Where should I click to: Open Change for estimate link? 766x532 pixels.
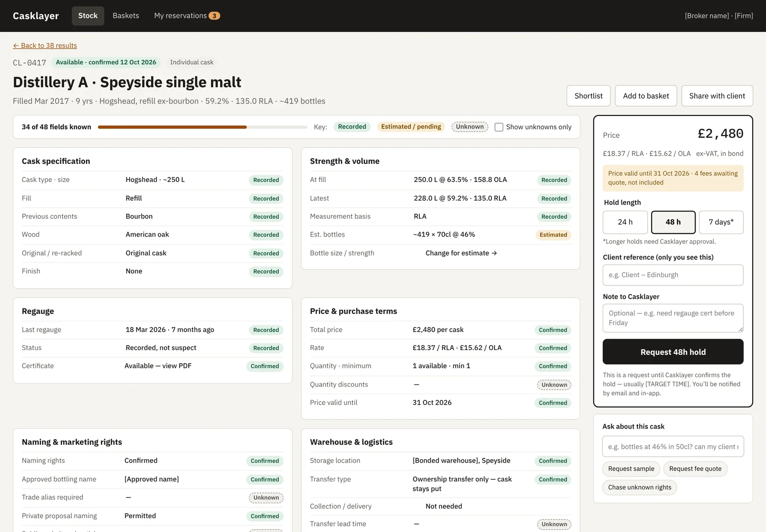[461, 253]
